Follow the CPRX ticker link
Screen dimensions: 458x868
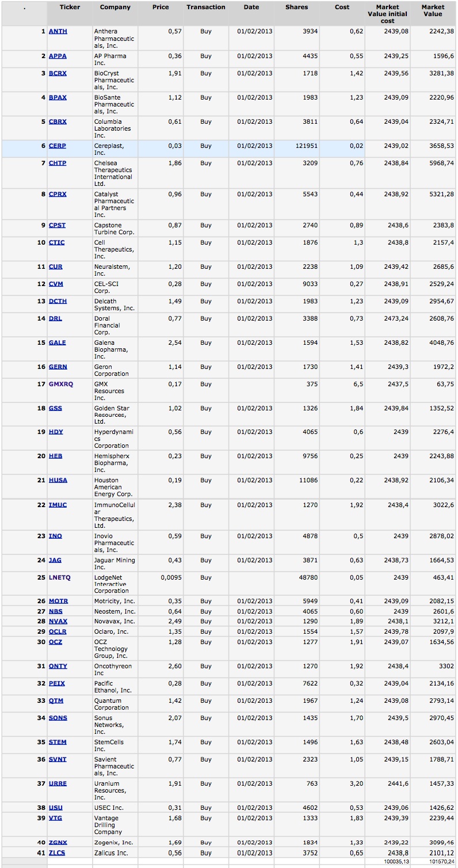coord(58,195)
